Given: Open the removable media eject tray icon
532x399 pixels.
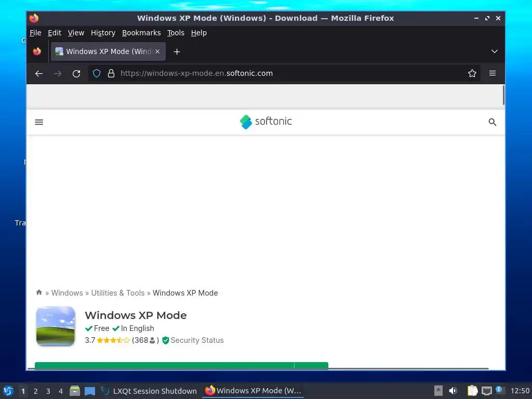Looking at the screenshot, I should tap(438, 391).
